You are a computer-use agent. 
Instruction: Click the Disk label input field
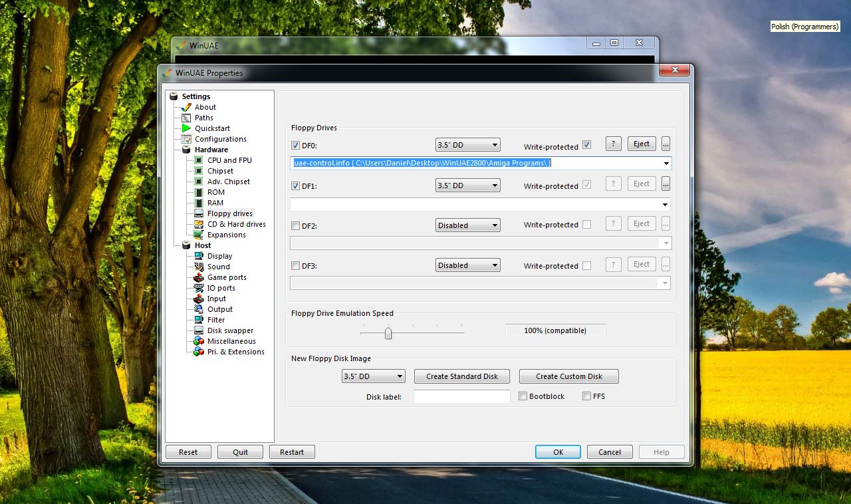pos(462,397)
